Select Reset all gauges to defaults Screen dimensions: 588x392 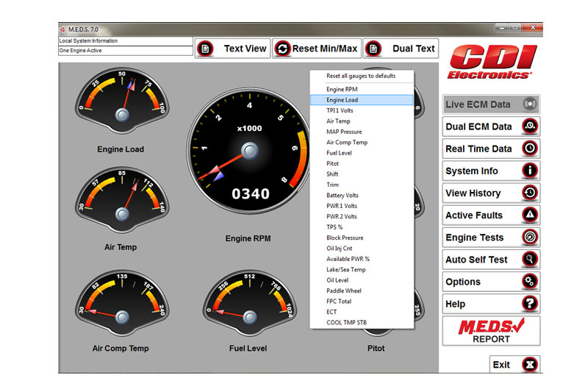361,76
